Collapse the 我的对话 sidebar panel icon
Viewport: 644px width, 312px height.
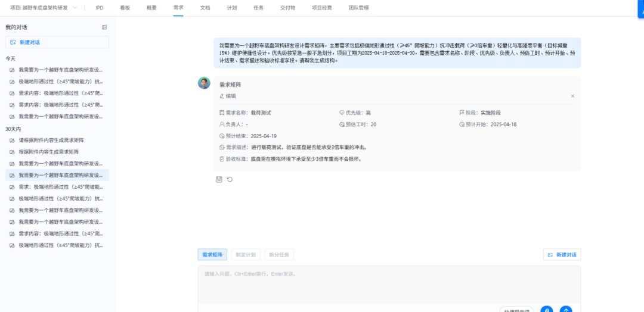104,27
